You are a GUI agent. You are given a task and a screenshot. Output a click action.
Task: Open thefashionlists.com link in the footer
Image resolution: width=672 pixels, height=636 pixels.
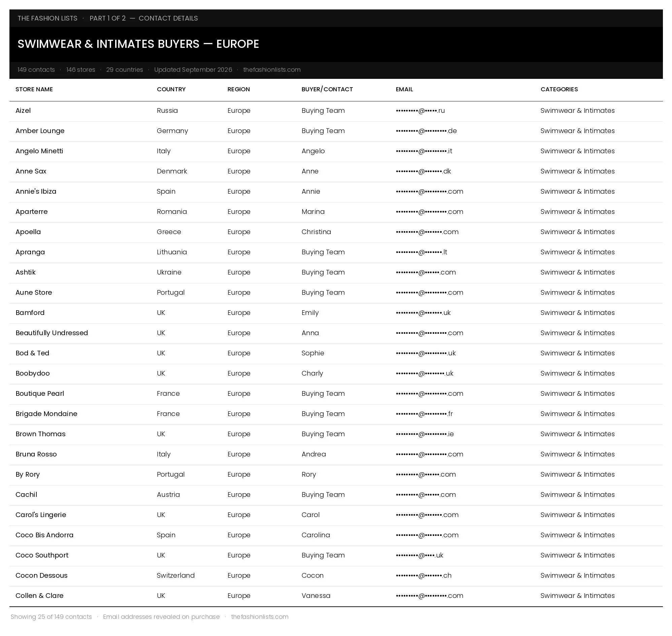click(x=260, y=617)
